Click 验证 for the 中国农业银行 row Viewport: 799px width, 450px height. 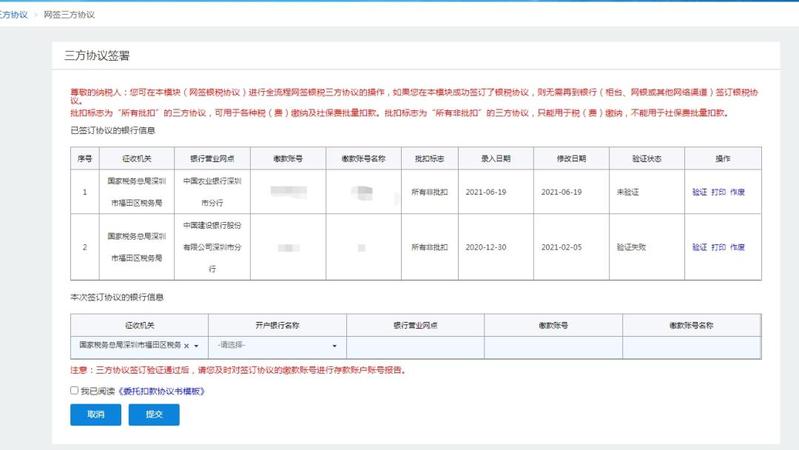click(699, 191)
